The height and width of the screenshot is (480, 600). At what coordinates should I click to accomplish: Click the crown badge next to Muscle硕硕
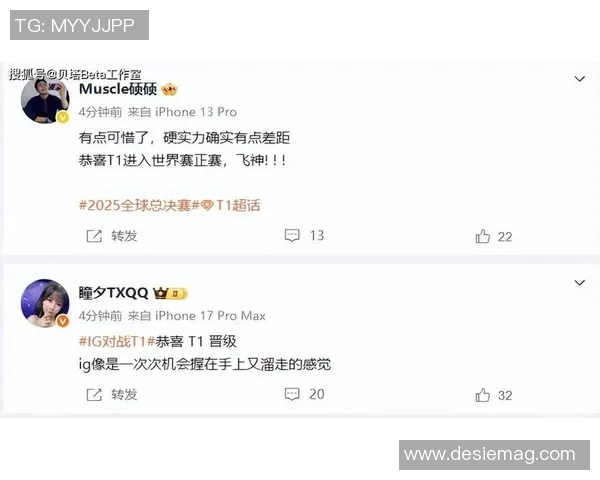click(x=169, y=90)
